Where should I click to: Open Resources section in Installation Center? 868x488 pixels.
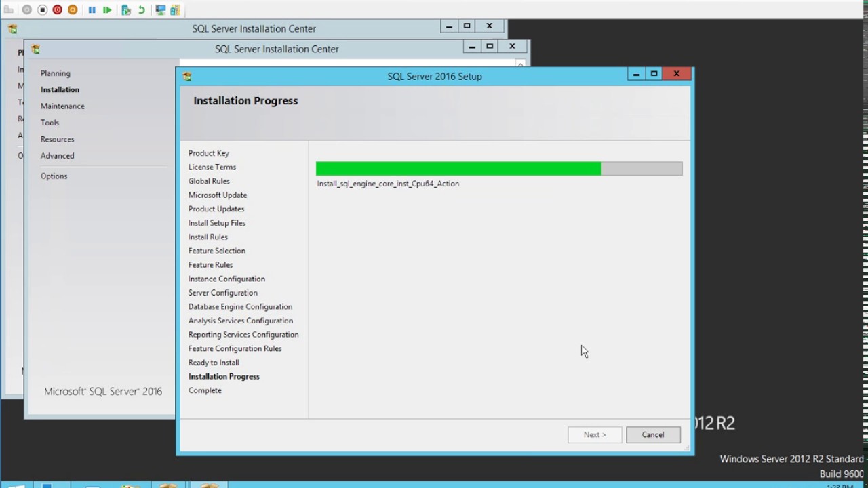57,139
